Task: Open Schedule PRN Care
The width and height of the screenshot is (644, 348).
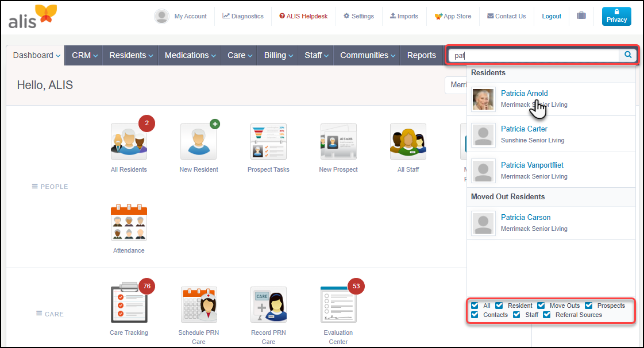Action: 198,304
